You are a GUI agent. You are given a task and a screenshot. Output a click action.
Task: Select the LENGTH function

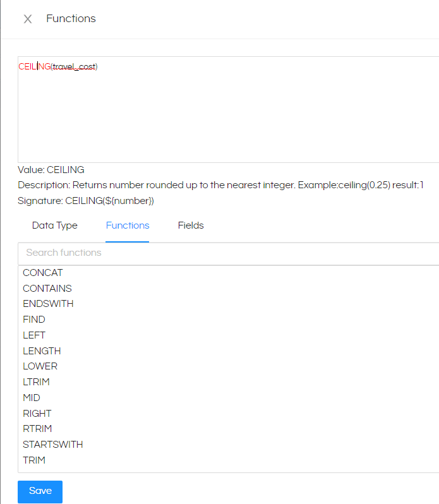click(x=42, y=351)
